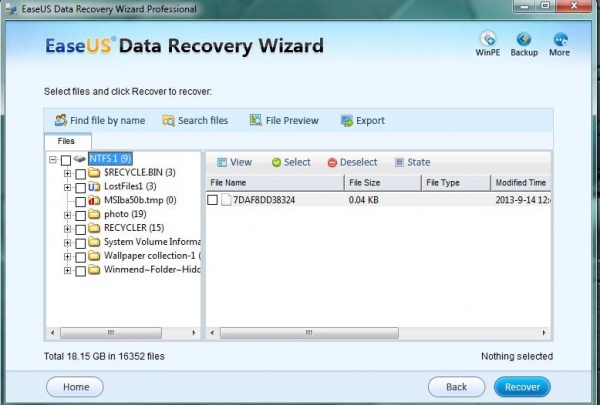Tick the NTFS1 root checkbox

pos(66,160)
